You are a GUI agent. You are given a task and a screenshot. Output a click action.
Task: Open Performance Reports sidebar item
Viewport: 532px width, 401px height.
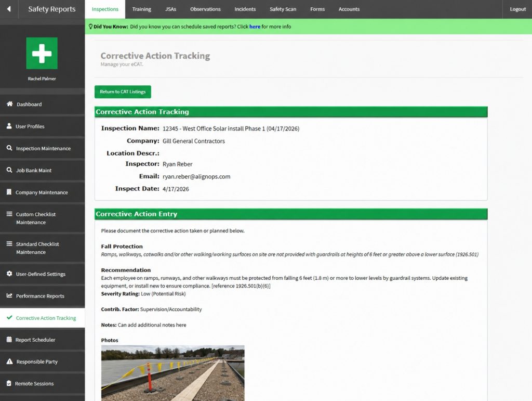pyautogui.click(x=43, y=296)
